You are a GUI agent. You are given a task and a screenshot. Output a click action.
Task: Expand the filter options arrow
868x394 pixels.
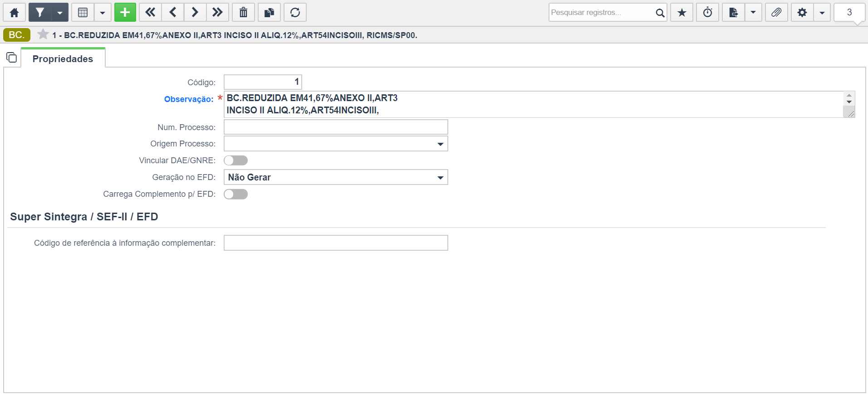click(60, 12)
